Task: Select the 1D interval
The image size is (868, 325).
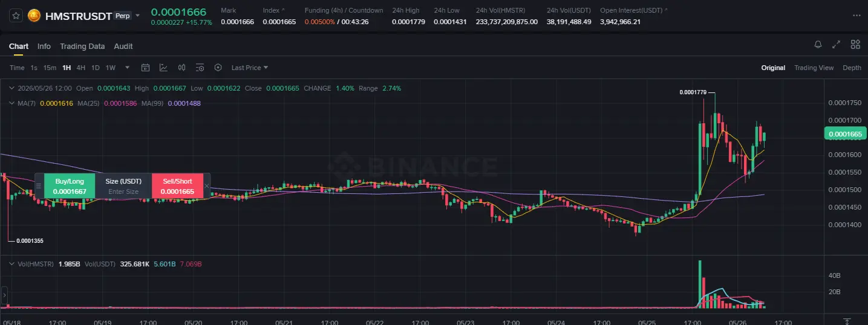Action: tap(96, 68)
